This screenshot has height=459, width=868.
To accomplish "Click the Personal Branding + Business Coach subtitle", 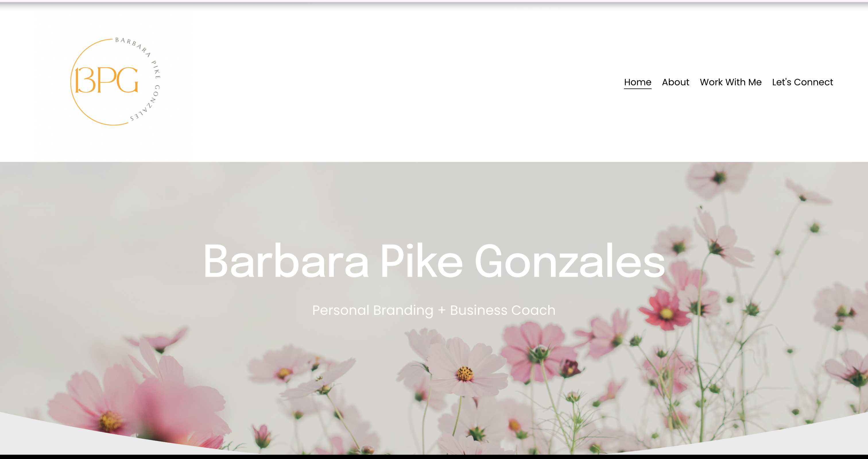I will coord(434,310).
